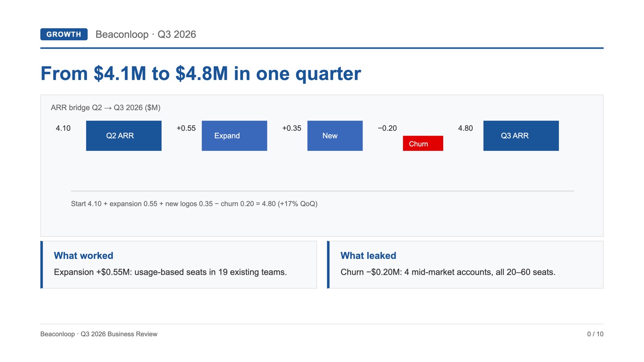
Task: Select the Q3 ARR bar
Action: [521, 136]
